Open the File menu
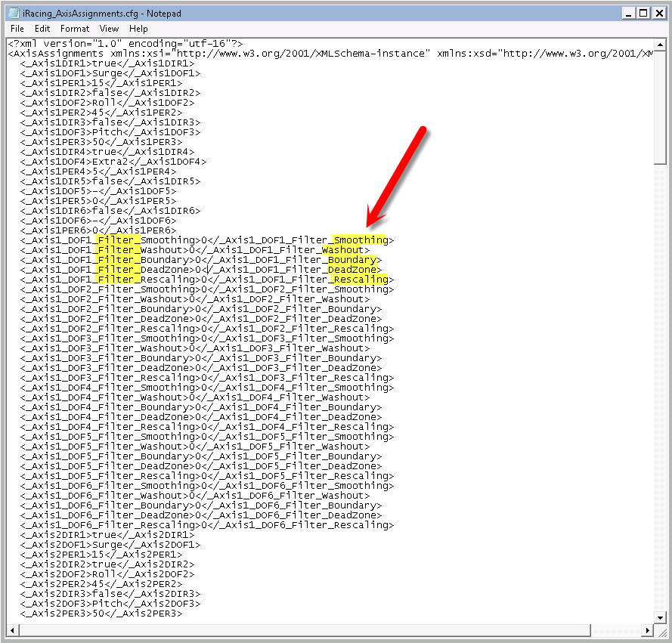672x643 pixels. [x=17, y=29]
